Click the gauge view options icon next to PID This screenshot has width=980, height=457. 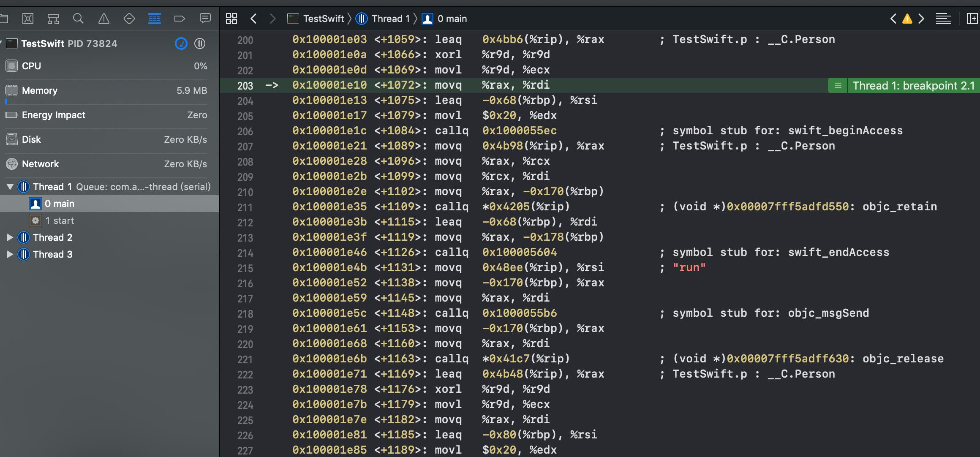pos(181,44)
